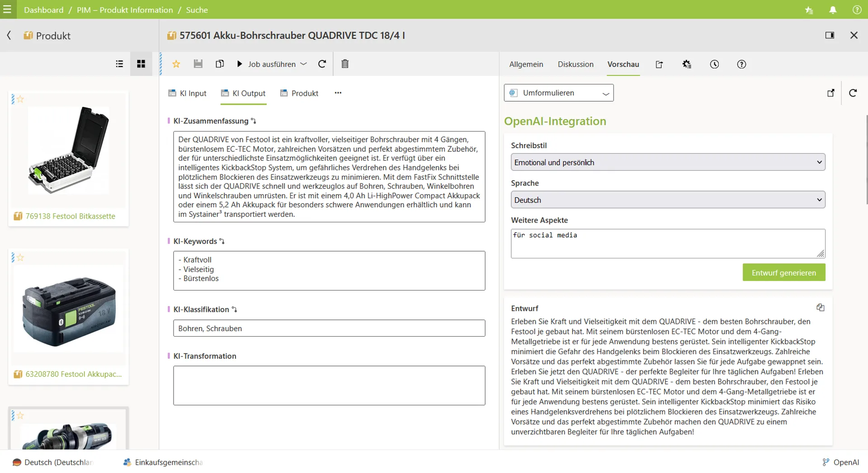Open link 63208780 Festool Akkupac...
Image resolution: width=868 pixels, height=473 pixels.
74,374
